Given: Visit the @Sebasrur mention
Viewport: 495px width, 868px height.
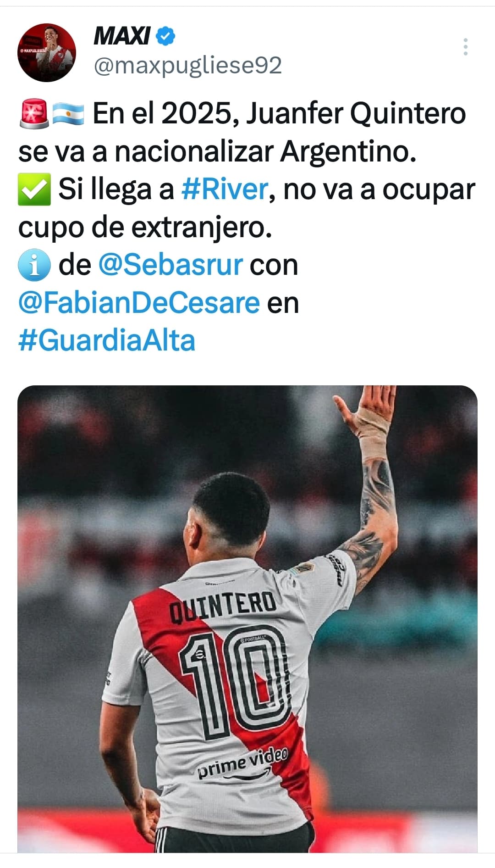Looking at the screenshot, I should point(170,265).
